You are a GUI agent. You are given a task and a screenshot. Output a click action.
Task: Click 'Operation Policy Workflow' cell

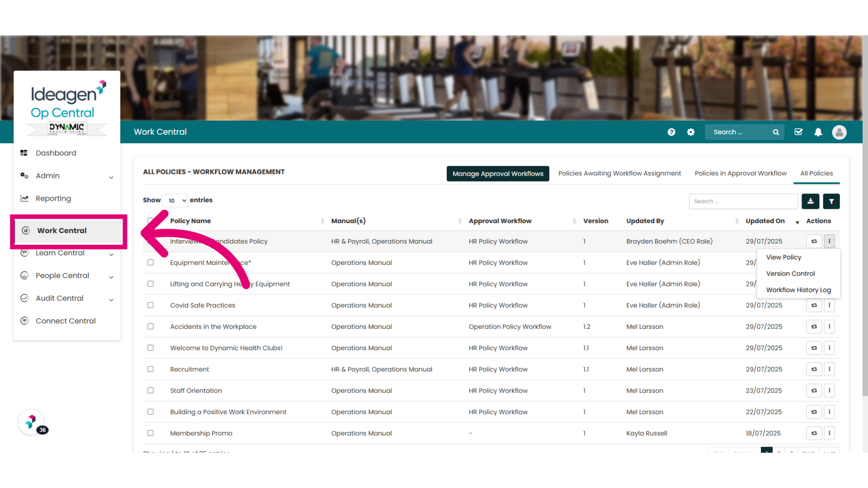[x=510, y=326]
